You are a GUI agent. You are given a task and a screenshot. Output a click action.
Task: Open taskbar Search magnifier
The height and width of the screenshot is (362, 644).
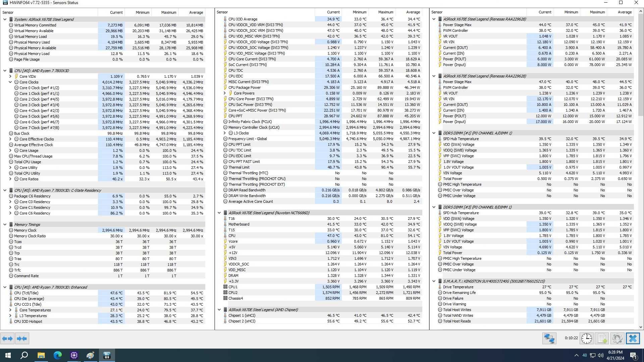click(24, 355)
